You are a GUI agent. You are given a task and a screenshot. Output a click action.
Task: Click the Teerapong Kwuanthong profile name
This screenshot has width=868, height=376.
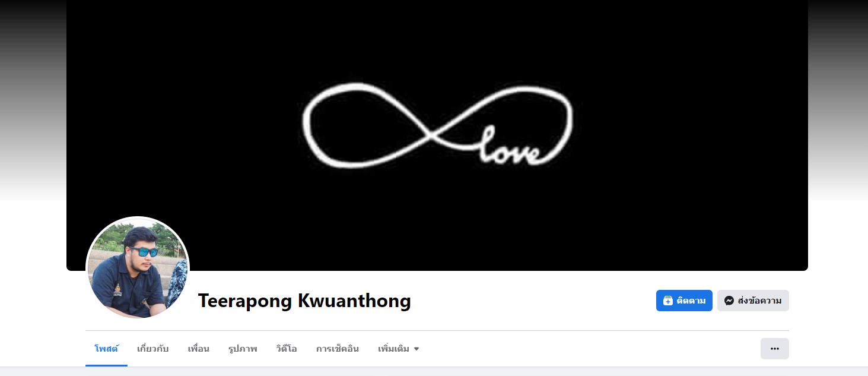click(x=304, y=301)
